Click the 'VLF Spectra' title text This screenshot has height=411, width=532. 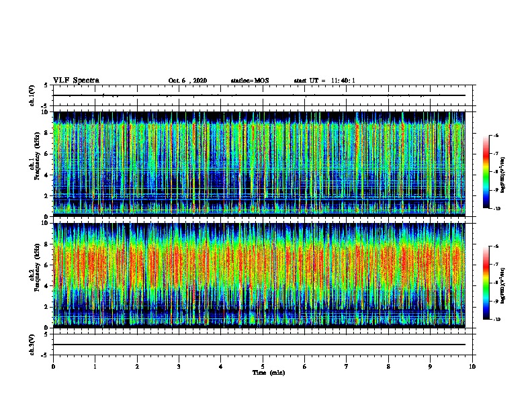coord(77,81)
